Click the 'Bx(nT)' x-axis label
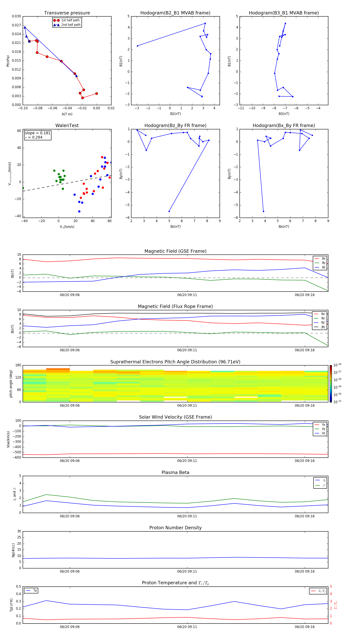Screen dimensions: 351x644 pyautogui.click(x=284, y=227)
